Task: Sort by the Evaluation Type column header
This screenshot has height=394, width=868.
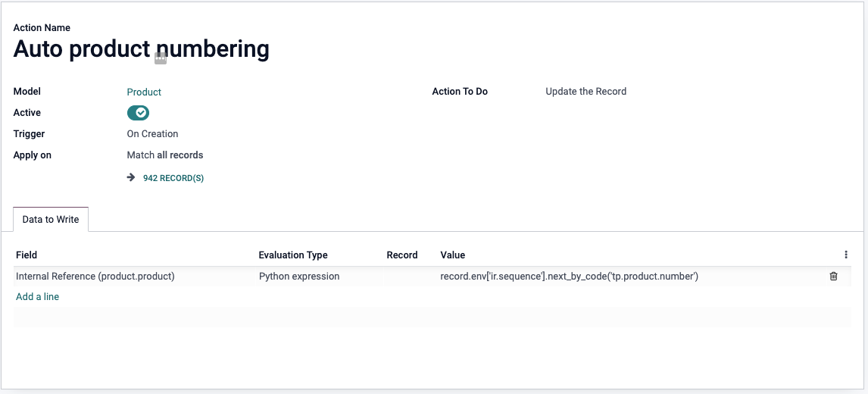Action: pos(293,255)
